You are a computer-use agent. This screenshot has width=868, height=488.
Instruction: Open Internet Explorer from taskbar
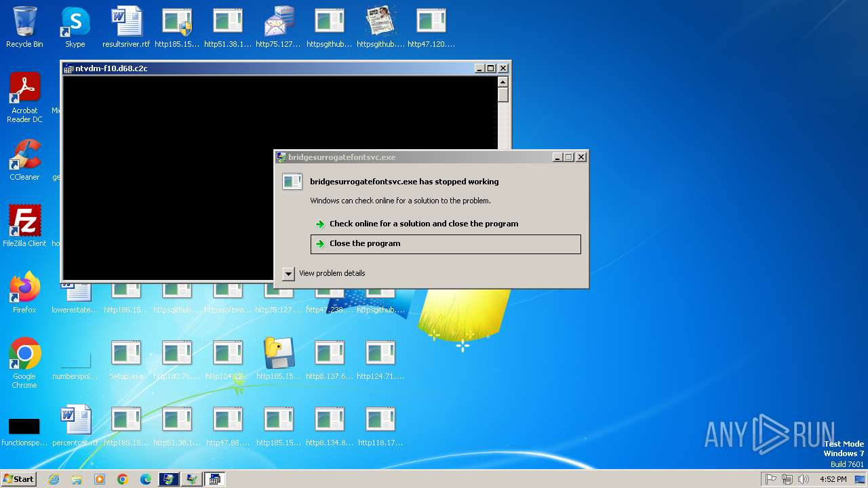pyautogui.click(x=54, y=479)
